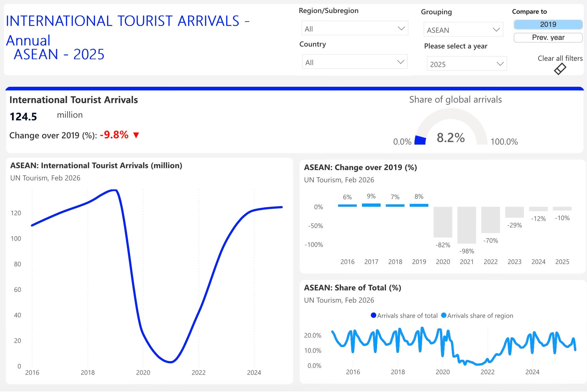Click the light blue Arrivals share of region legend dot
The image size is (587, 392).
[444, 315]
